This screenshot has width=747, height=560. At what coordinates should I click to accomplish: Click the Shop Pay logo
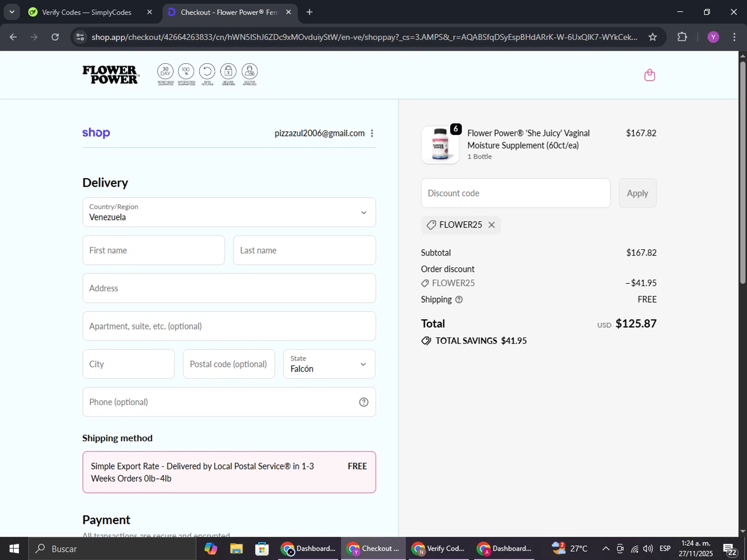point(96,133)
